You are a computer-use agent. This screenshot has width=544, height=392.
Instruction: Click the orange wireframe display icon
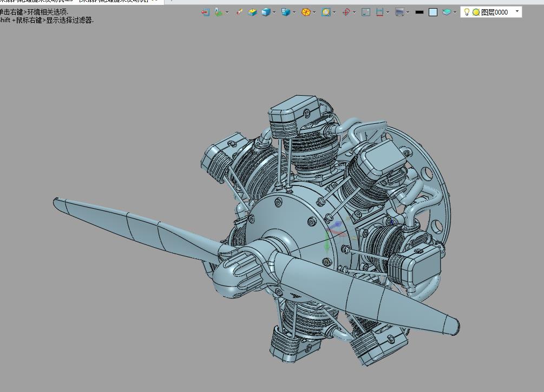(306, 12)
